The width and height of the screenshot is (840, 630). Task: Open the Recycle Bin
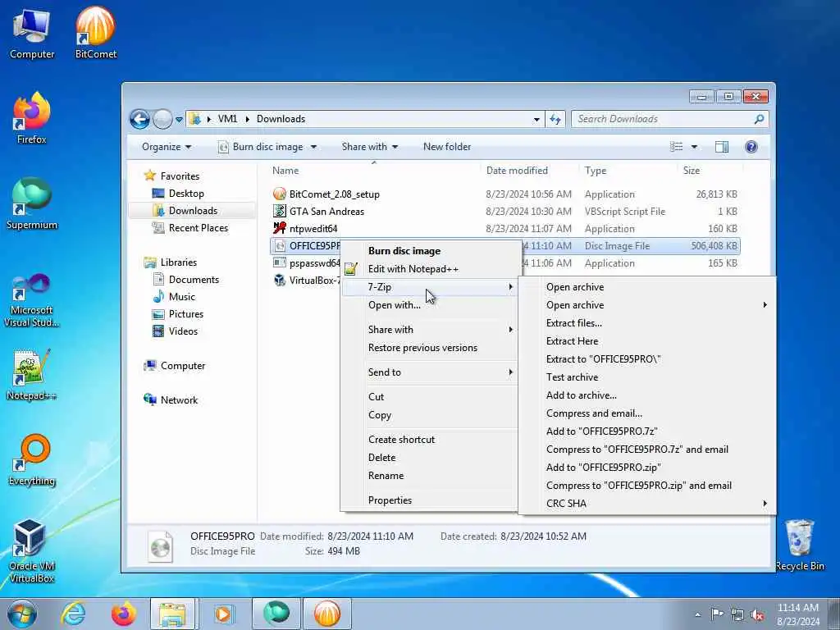(800, 546)
